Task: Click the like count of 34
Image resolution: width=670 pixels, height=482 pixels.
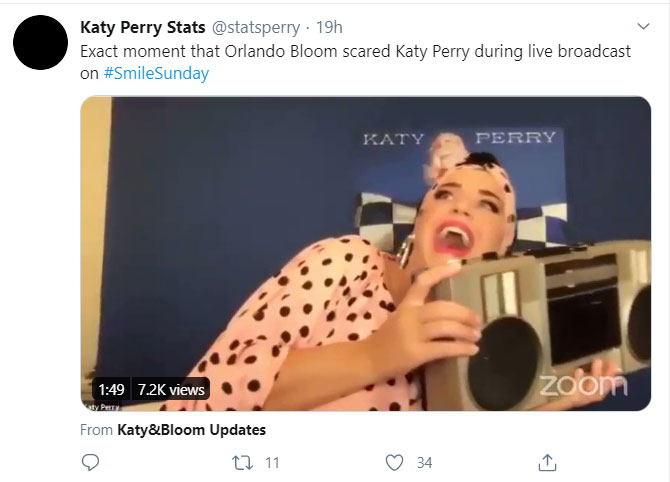Action: (x=424, y=462)
